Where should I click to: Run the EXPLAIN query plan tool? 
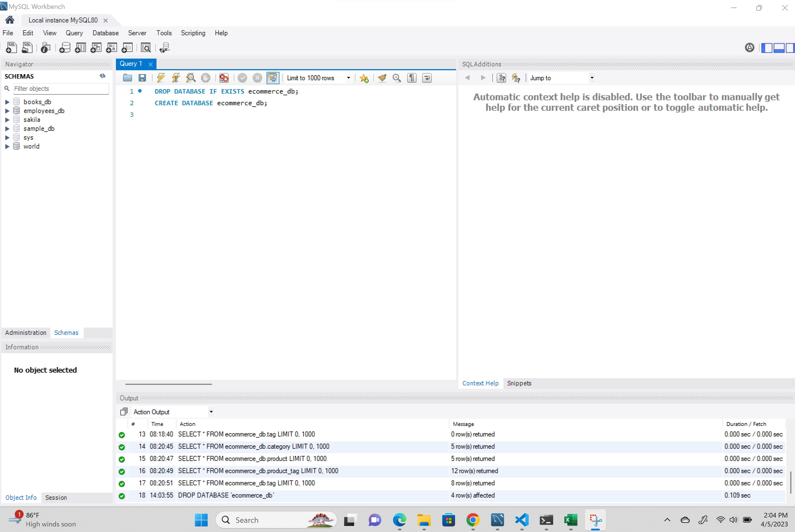click(190, 78)
